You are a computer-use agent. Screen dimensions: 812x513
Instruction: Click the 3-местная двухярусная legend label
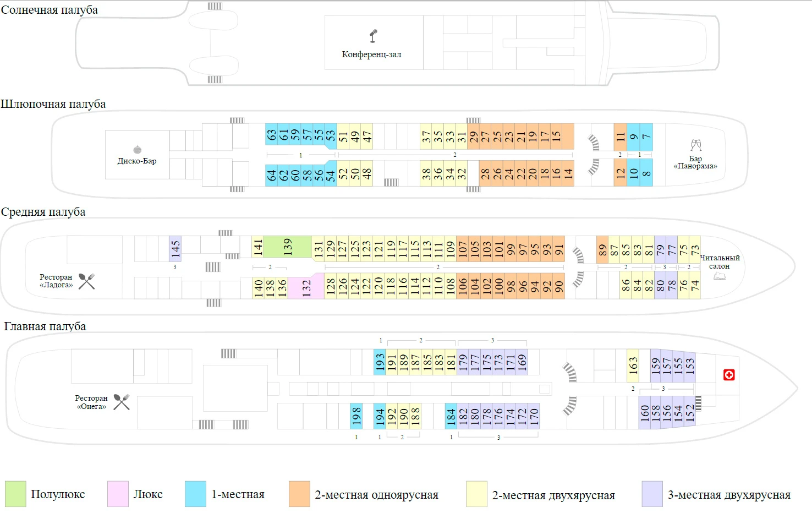coord(729,495)
